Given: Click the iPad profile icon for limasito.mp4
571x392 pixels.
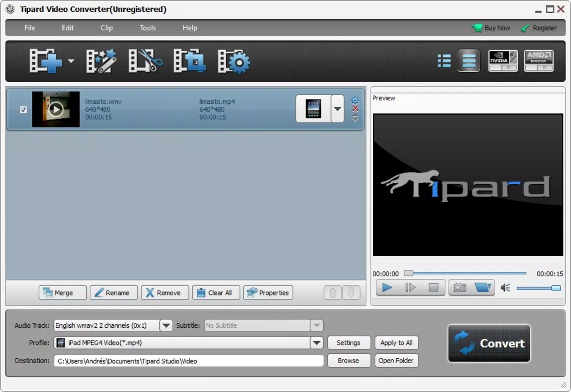Looking at the screenshot, I should click(313, 109).
